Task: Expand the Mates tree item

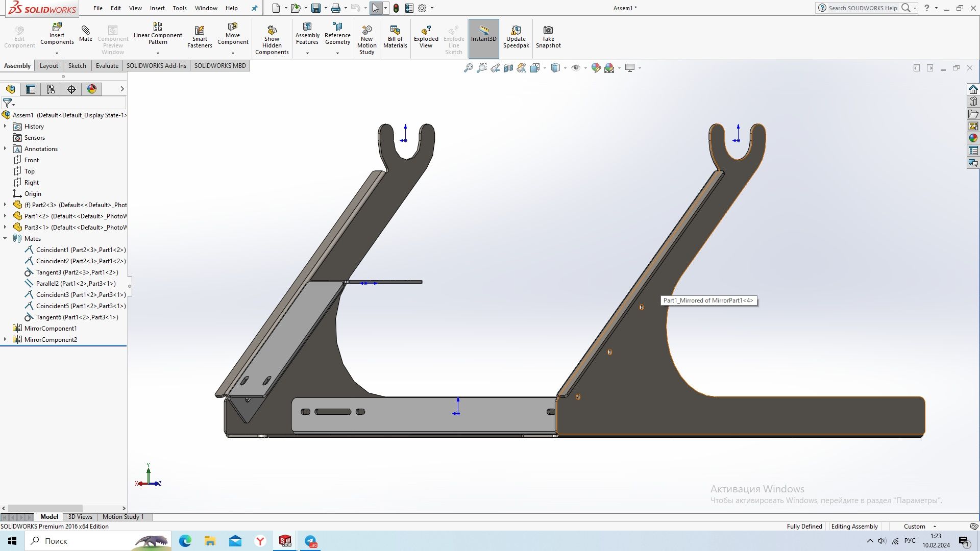Action: 6,238
